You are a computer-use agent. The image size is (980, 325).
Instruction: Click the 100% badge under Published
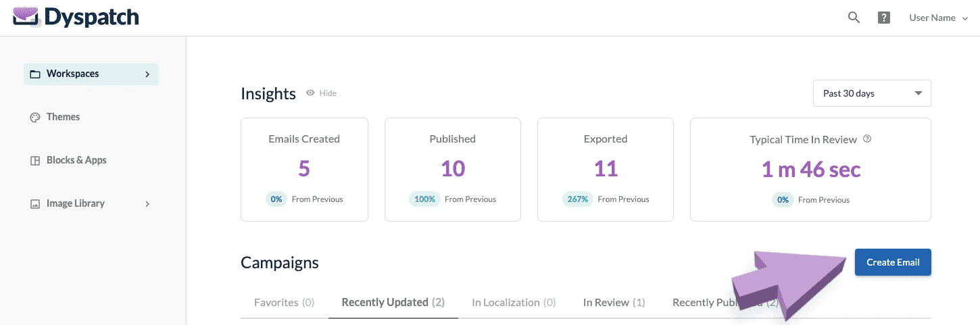tap(424, 199)
